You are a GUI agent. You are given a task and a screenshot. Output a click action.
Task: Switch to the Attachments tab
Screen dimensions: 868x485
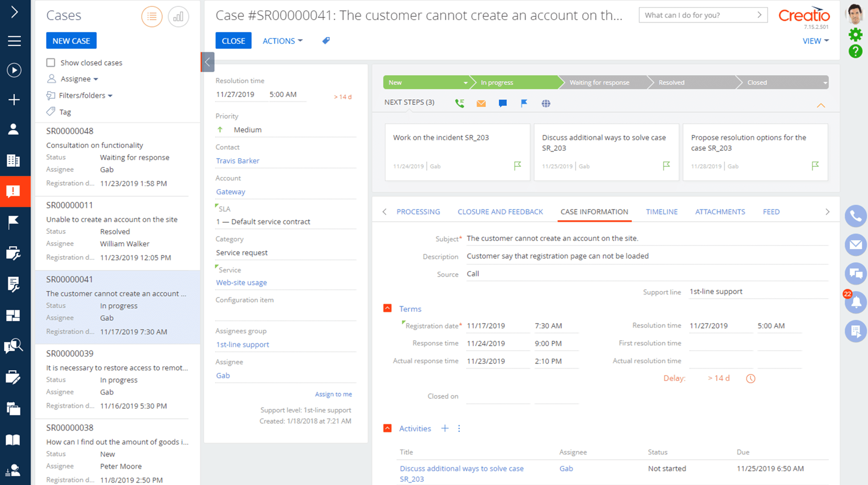point(720,212)
